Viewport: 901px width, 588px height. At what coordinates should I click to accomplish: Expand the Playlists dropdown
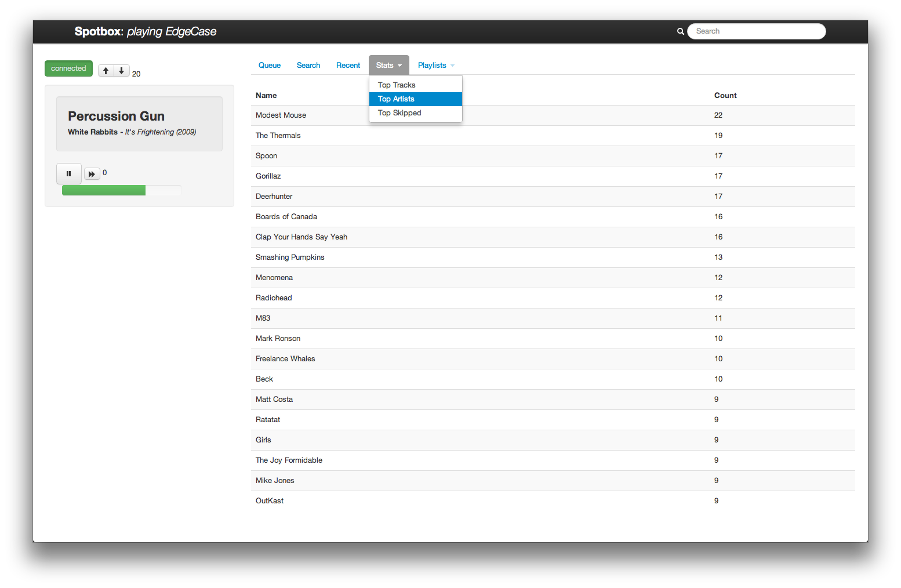[x=436, y=65]
